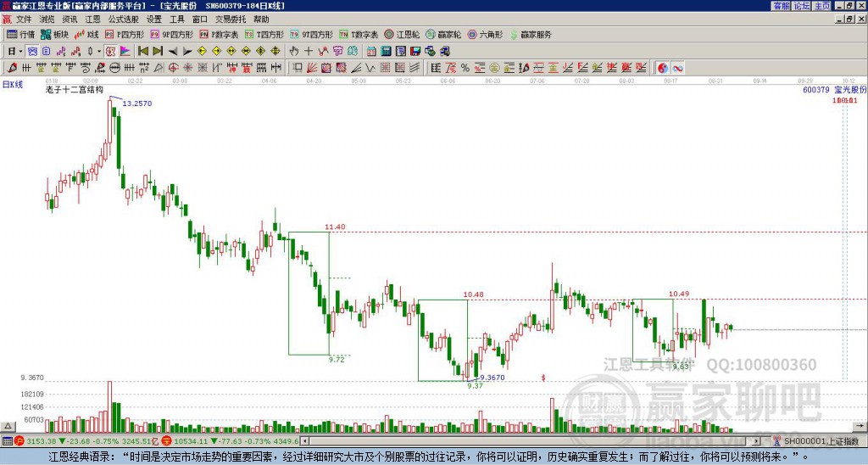Select the hand pan tool
The image size is (868, 465).
click(294, 52)
